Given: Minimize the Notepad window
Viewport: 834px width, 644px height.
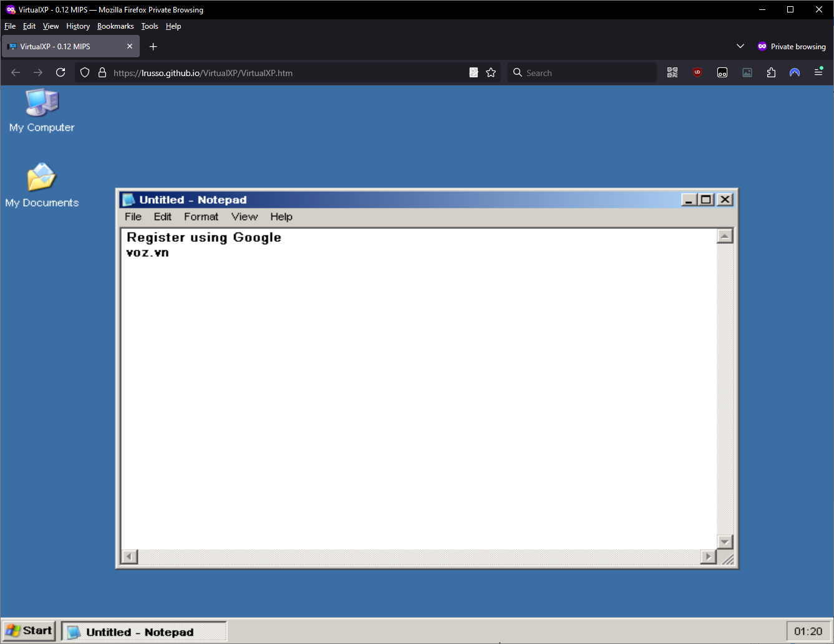Looking at the screenshot, I should coord(689,199).
